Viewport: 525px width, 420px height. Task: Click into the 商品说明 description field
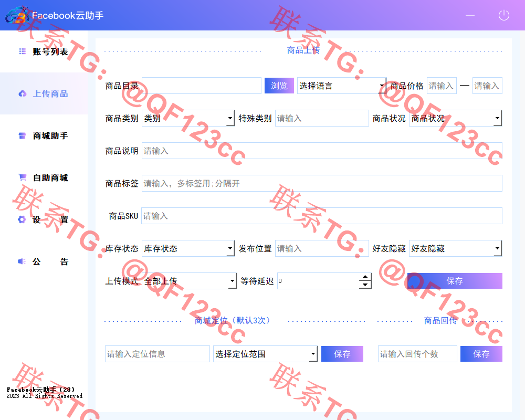coord(322,151)
